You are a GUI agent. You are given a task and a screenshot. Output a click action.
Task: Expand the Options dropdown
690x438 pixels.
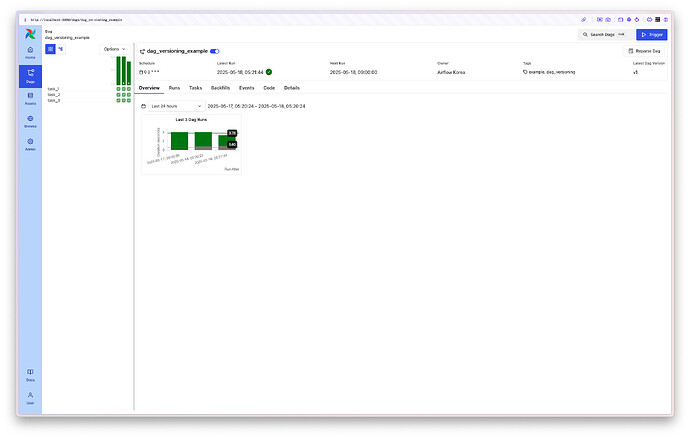point(115,48)
